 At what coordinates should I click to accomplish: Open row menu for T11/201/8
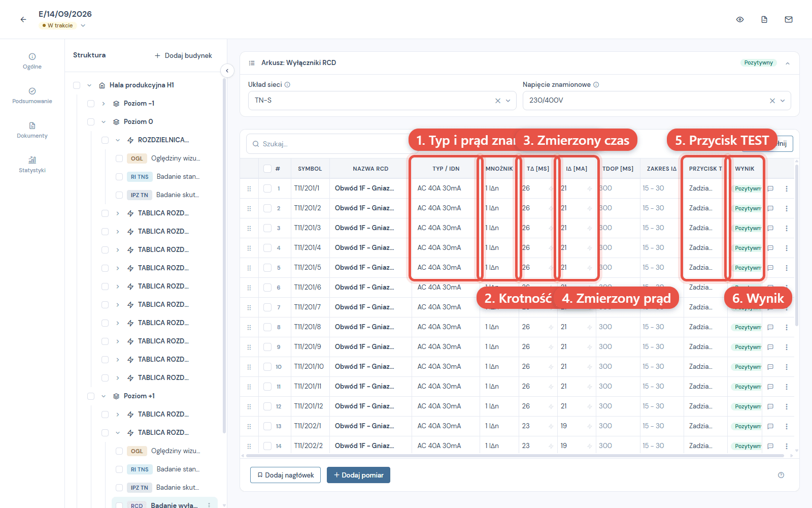pos(787,327)
